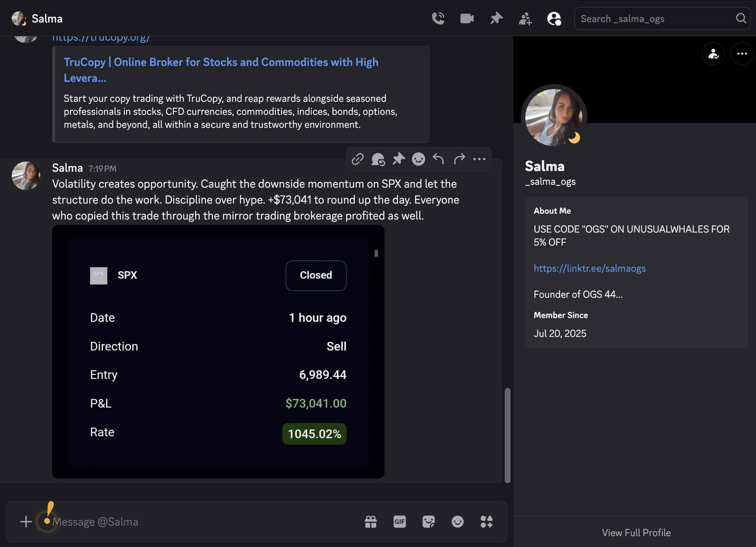Open the sticker picker
The width and height of the screenshot is (756, 547).
point(429,522)
